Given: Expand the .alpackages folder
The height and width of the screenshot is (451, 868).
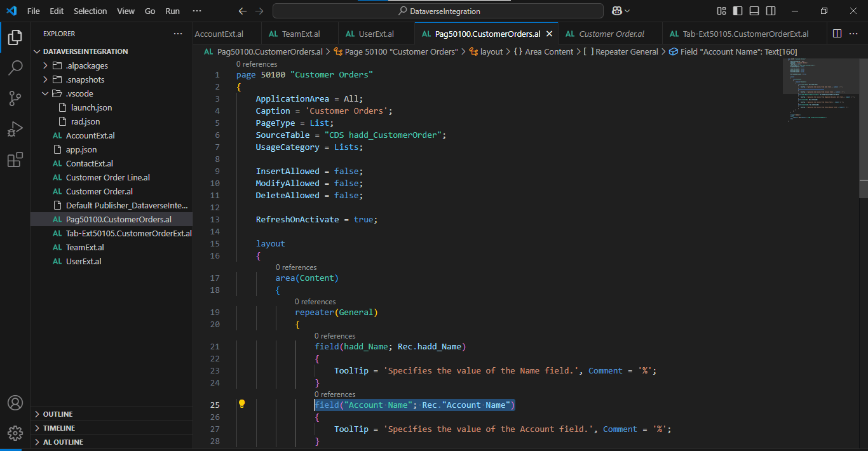Looking at the screenshot, I should pyautogui.click(x=86, y=65).
